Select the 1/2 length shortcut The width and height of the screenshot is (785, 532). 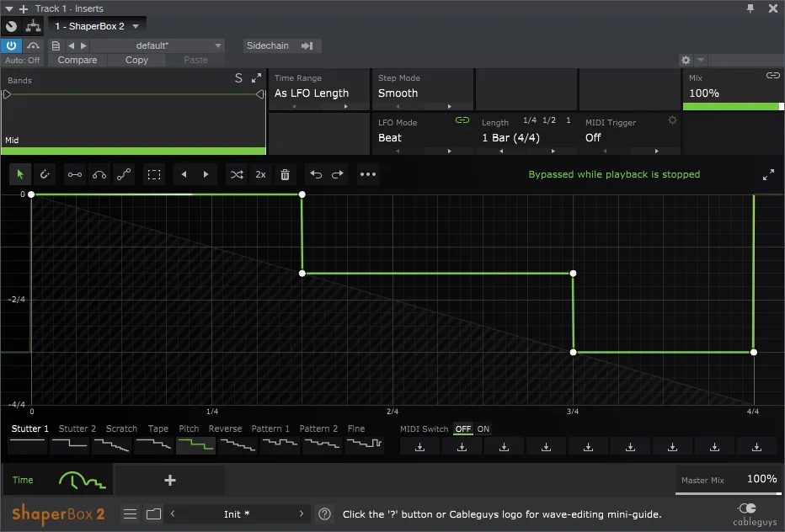click(549, 120)
